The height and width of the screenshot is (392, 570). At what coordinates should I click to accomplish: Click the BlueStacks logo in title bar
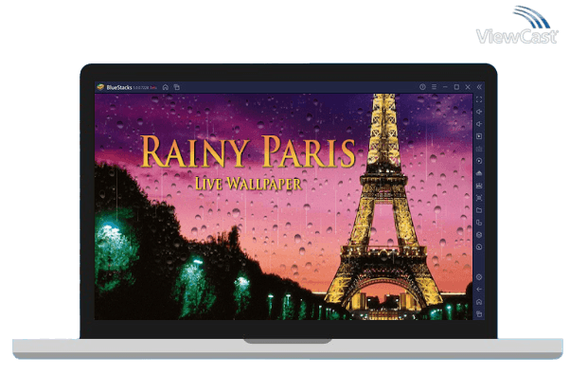pyautogui.click(x=100, y=87)
